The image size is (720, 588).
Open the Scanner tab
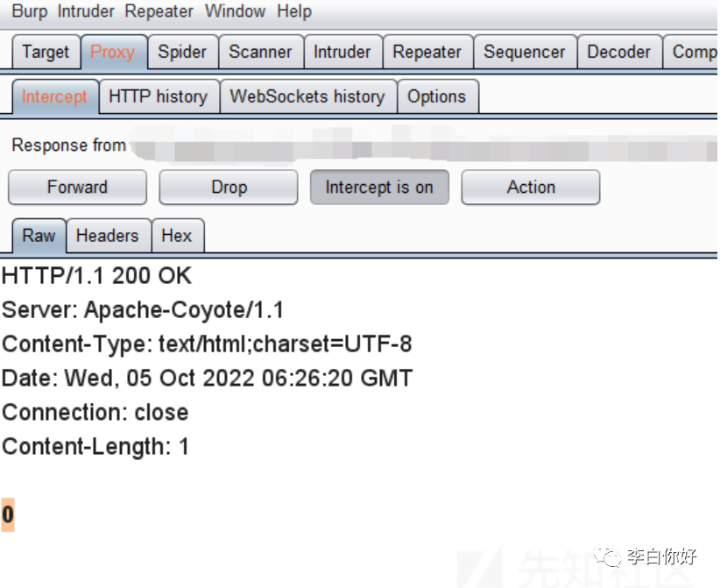coord(261,52)
